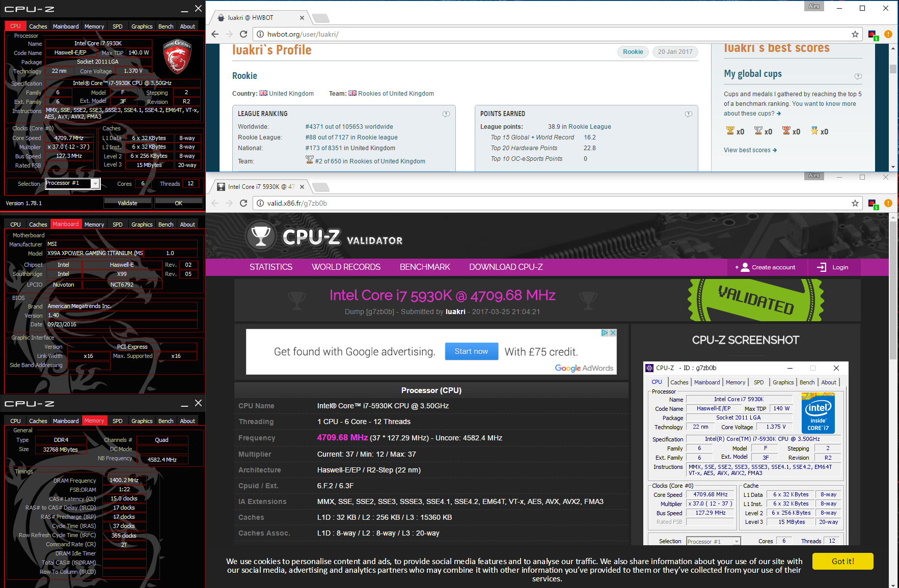
Task: Select About tab in Memory CPU-Z window
Action: [187, 421]
